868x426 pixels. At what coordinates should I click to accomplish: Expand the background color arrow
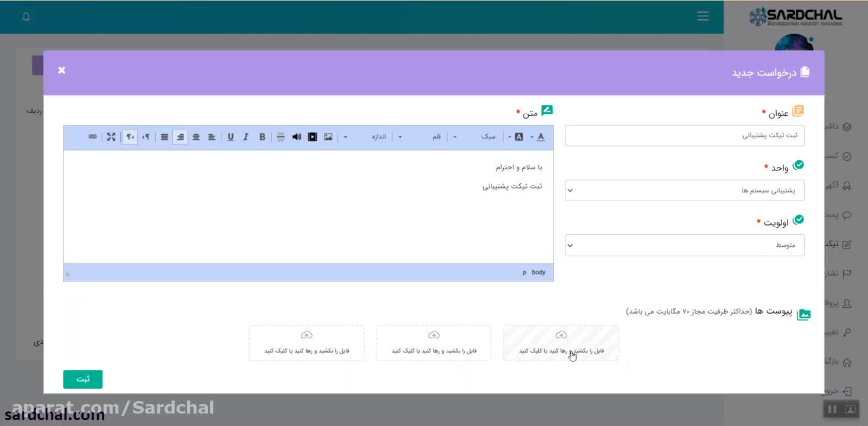(510, 137)
